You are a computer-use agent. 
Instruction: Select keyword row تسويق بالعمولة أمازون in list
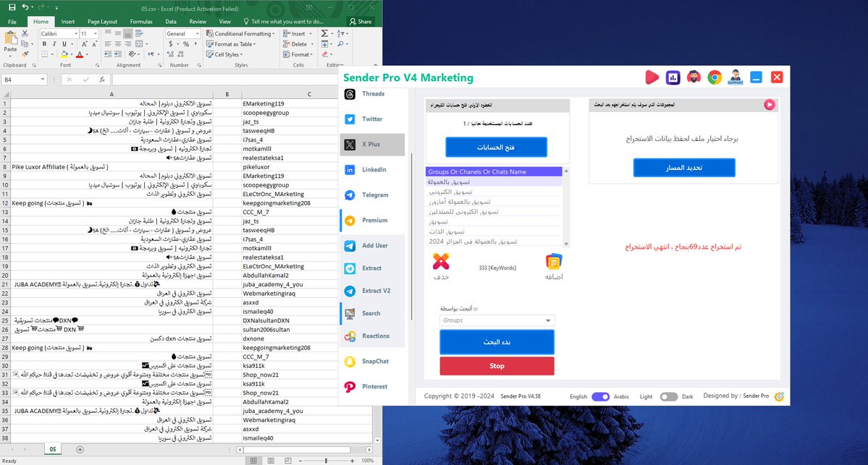(494, 202)
